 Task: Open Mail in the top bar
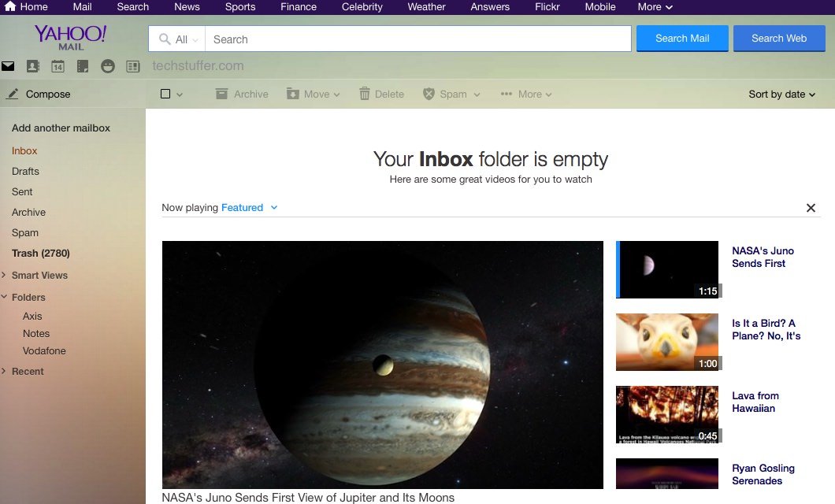(82, 7)
